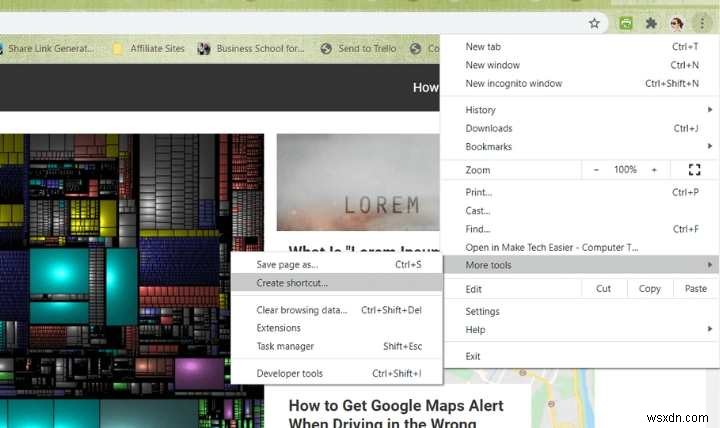The width and height of the screenshot is (720, 428).
Task: Open the LOREM article thumbnail image
Action: (x=358, y=182)
